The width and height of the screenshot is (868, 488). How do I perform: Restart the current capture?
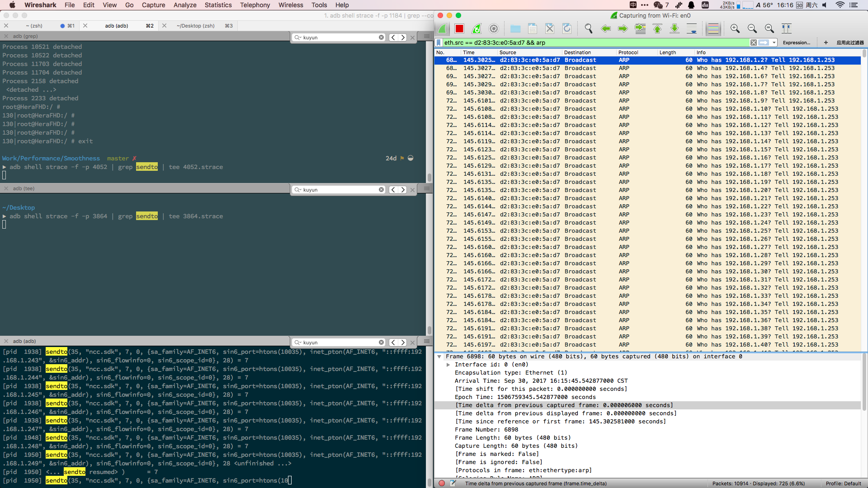tap(476, 29)
